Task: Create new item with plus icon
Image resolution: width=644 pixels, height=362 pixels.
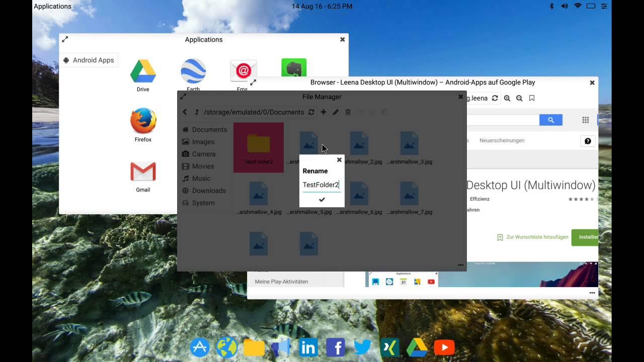Action: click(x=324, y=112)
